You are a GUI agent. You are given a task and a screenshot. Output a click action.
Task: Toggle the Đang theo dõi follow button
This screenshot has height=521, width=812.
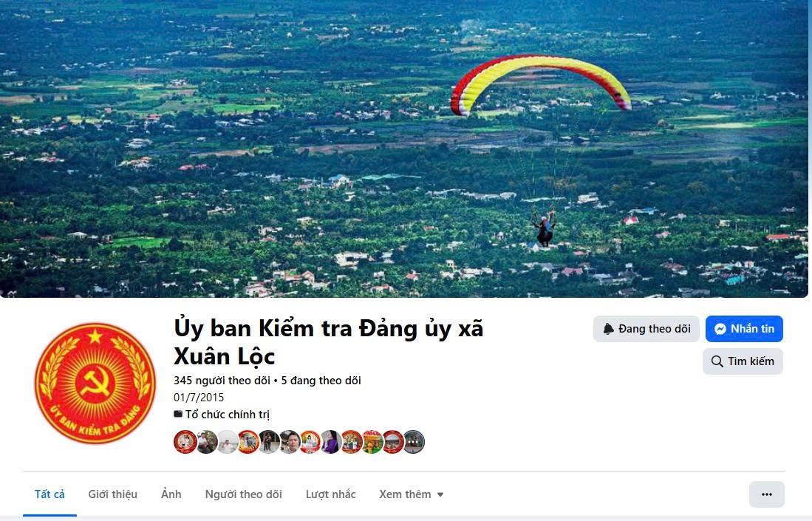click(x=646, y=329)
